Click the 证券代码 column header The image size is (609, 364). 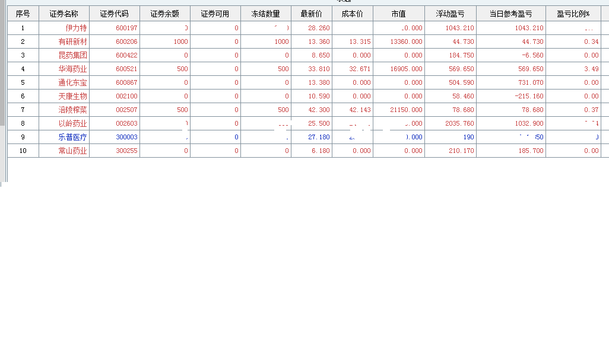[115, 14]
